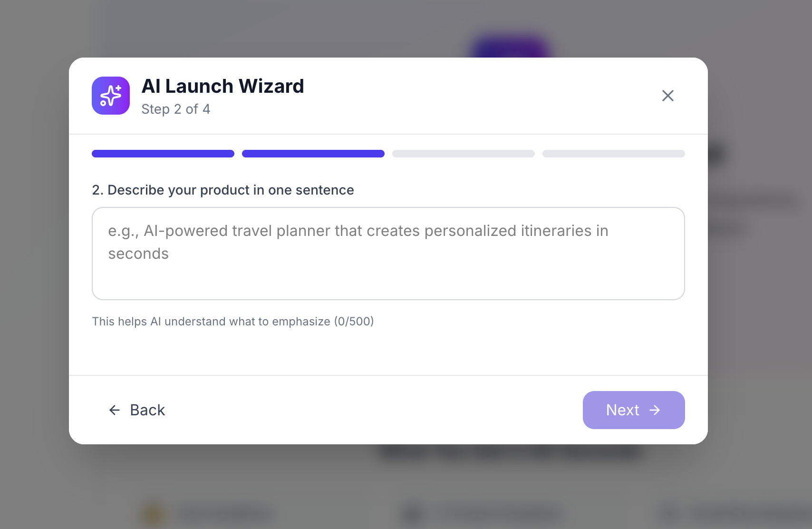Click the fourth progress bar segment

[x=613, y=153]
